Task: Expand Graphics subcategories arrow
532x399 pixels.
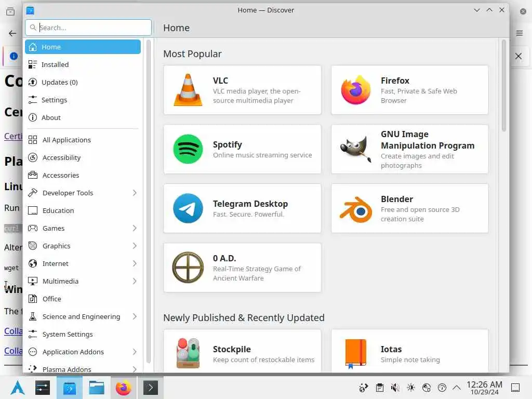Action: coord(135,246)
